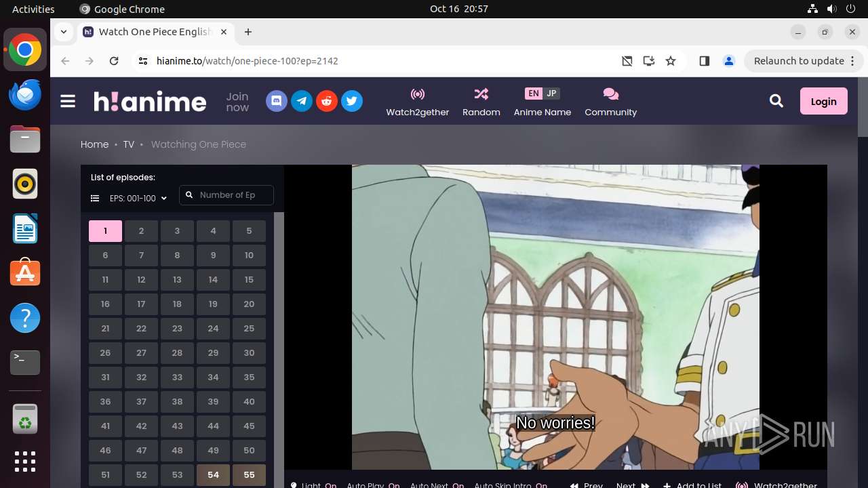Go to Home breadcrumb
868x488 pixels.
coord(94,144)
